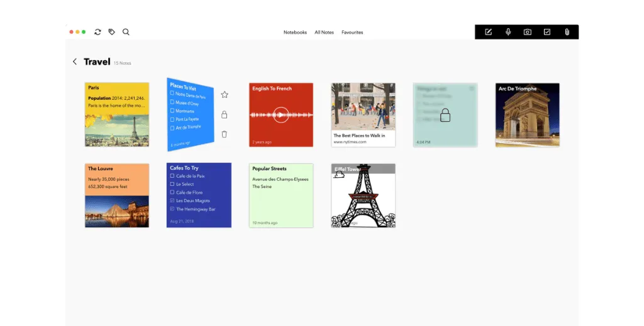Check the Arc de Triomphe checklist item
The width and height of the screenshot is (644, 326).
(172, 128)
